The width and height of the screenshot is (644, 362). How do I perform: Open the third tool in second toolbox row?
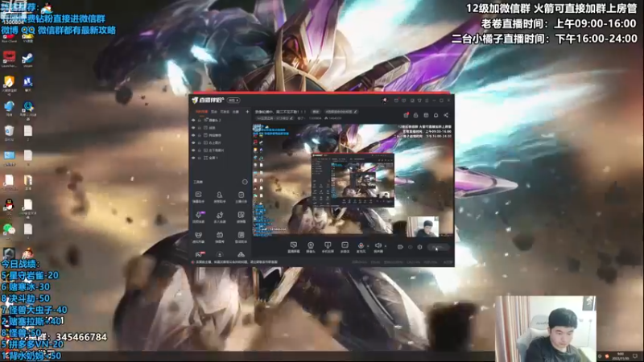click(241, 216)
